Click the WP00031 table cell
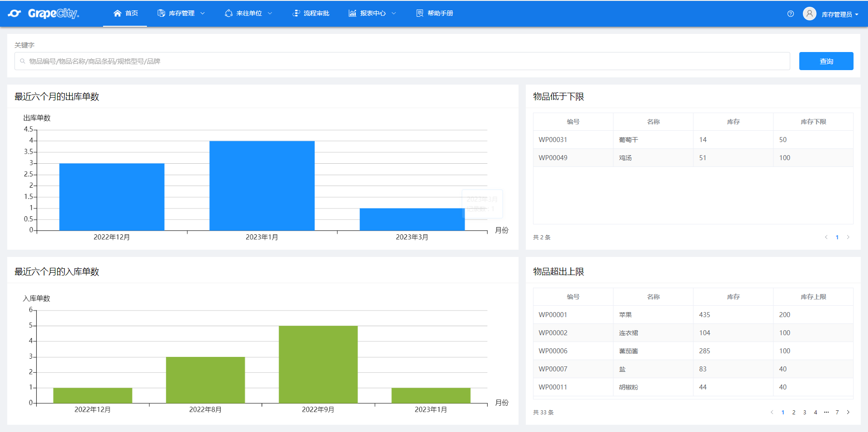This screenshot has height=432, width=868. pyautogui.click(x=573, y=140)
